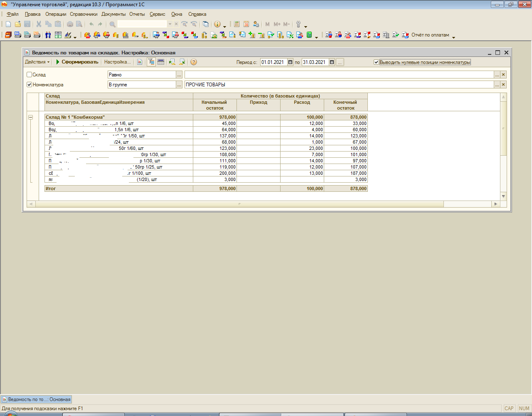Click the Настройка... button

tap(117, 62)
